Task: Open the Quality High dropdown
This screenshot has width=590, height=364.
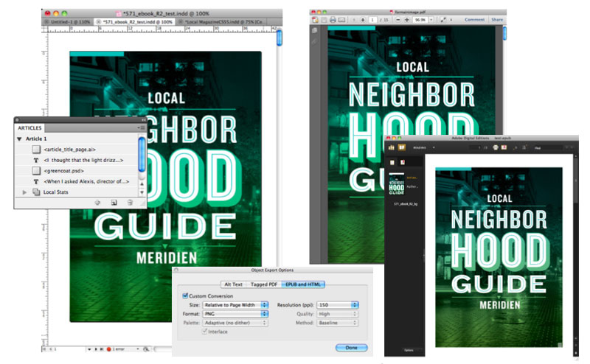Action: pos(338,314)
